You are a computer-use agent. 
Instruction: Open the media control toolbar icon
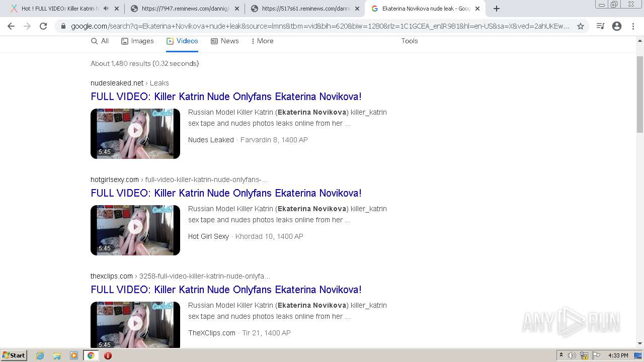tap(600, 26)
